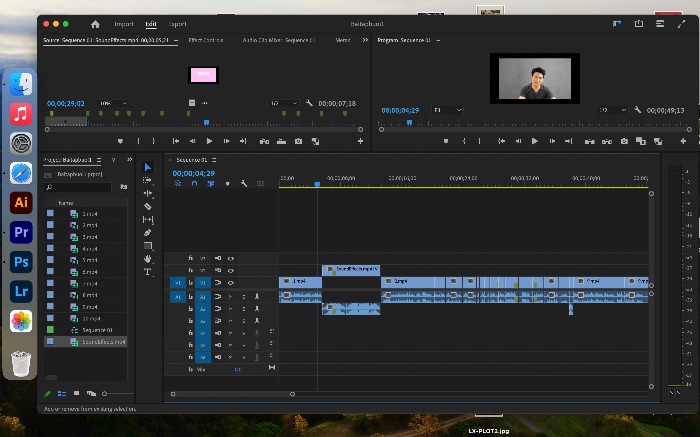This screenshot has height=437, width=700.
Task: Toggle track lock on V1
Action: 191,283
